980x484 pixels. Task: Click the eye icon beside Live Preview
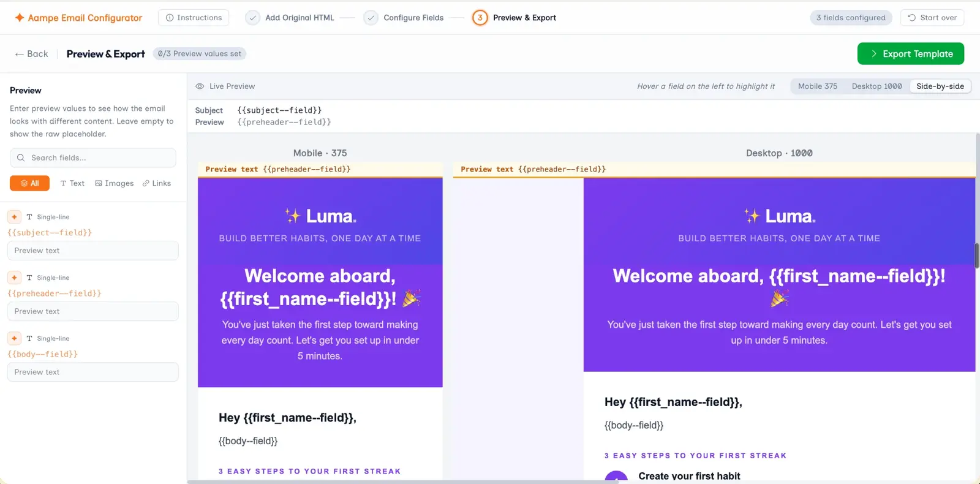200,86
